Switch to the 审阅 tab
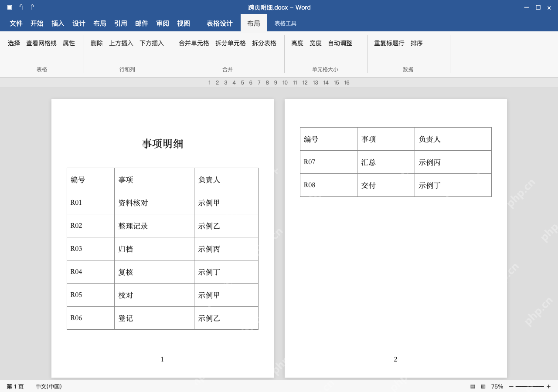The image size is (558, 392). 163,24
